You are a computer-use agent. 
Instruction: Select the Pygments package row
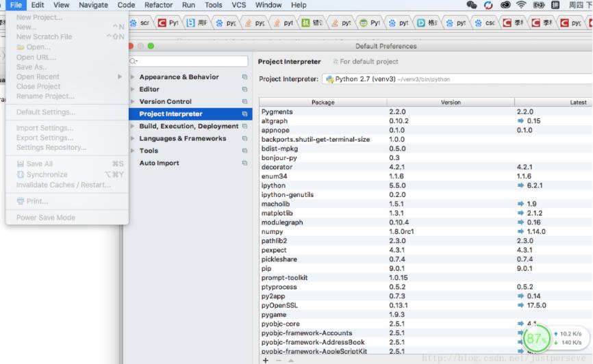[426, 112]
